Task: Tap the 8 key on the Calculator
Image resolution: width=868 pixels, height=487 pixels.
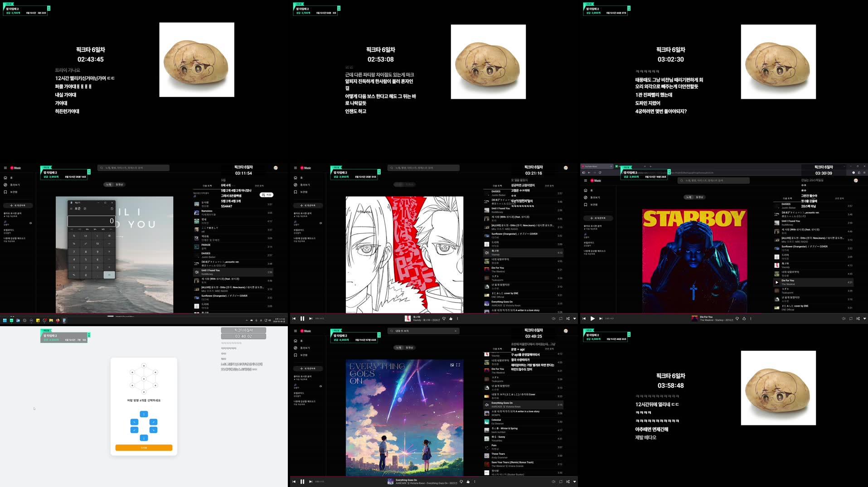Action: coord(86,251)
